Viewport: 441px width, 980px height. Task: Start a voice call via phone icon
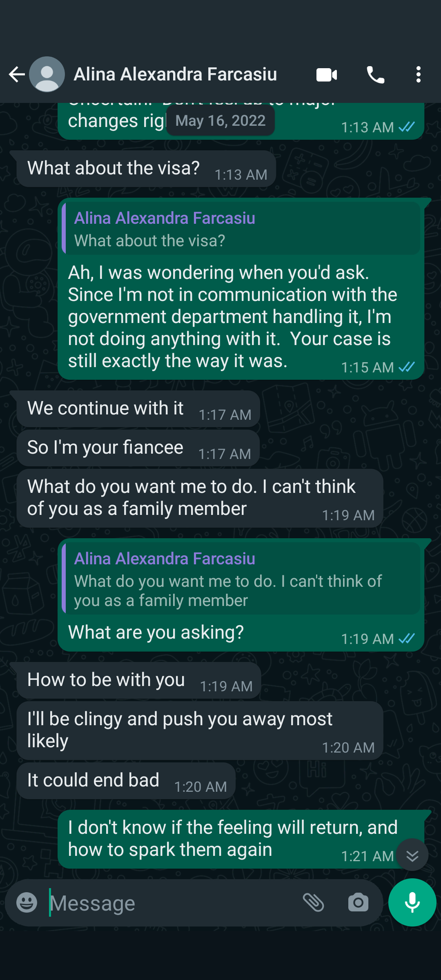(376, 75)
